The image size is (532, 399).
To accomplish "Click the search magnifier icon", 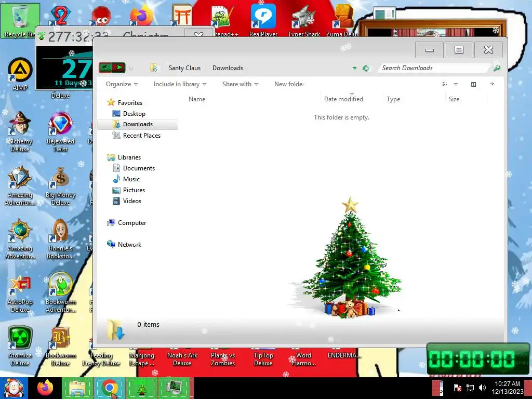I will (497, 68).
